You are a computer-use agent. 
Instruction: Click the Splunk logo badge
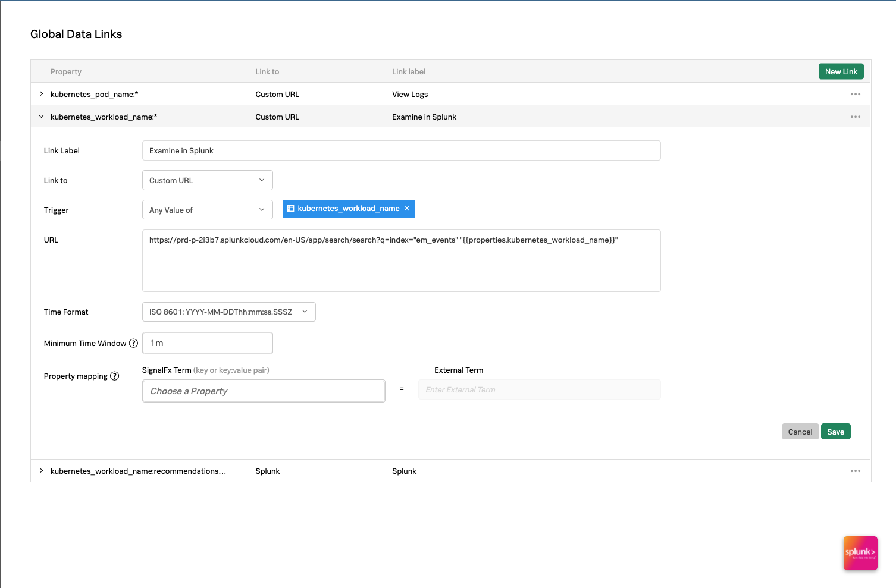coord(860,553)
